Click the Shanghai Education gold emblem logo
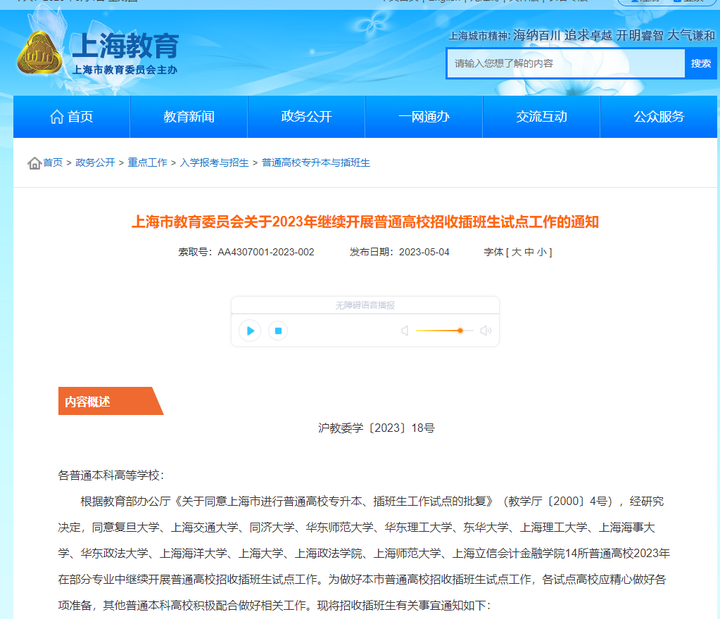This screenshot has width=720, height=619. point(39,53)
